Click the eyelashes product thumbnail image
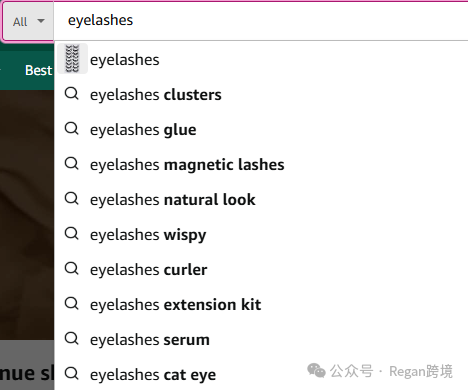This screenshot has height=390, width=468. pos(72,59)
